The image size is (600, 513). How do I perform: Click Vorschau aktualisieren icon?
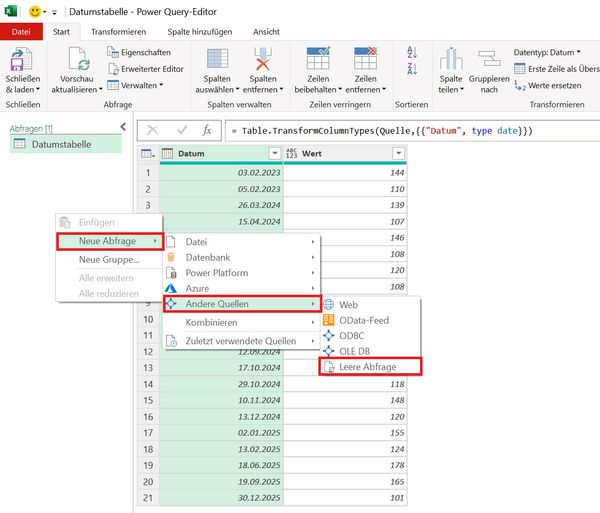(76, 58)
